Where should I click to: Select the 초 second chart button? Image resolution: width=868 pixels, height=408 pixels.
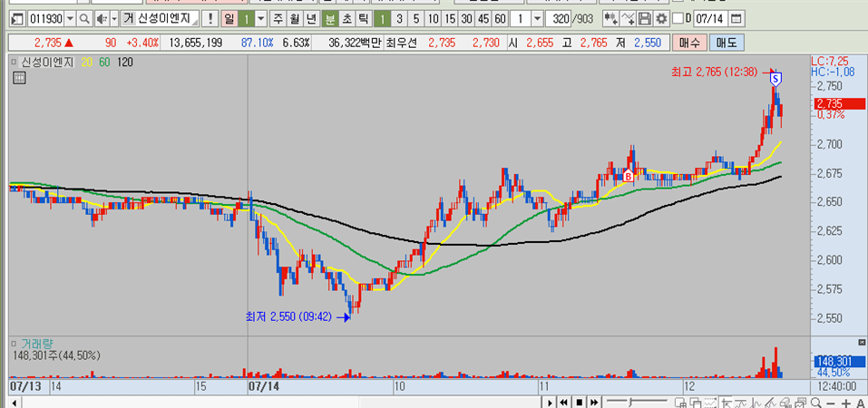pos(346,19)
